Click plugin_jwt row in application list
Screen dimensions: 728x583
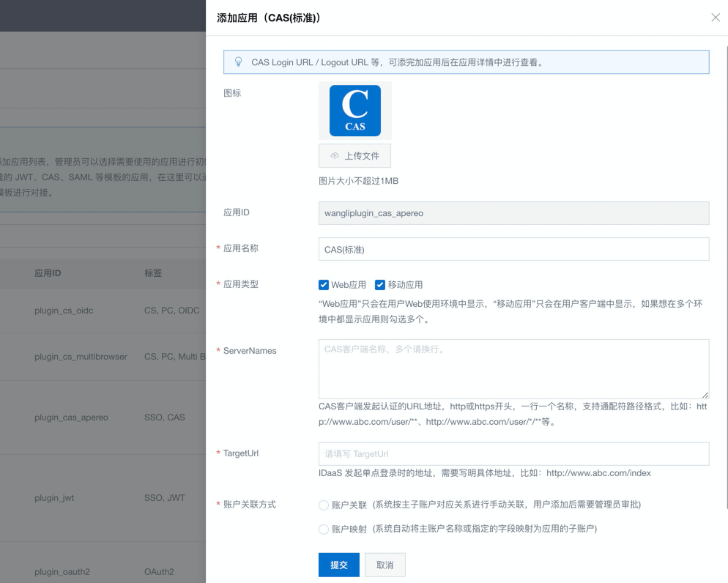pos(54,498)
